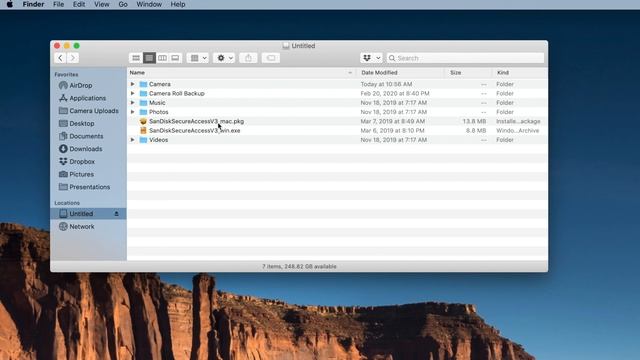The width and height of the screenshot is (640, 360).
Task: Go forward with the right chevron button
Action: [73, 58]
